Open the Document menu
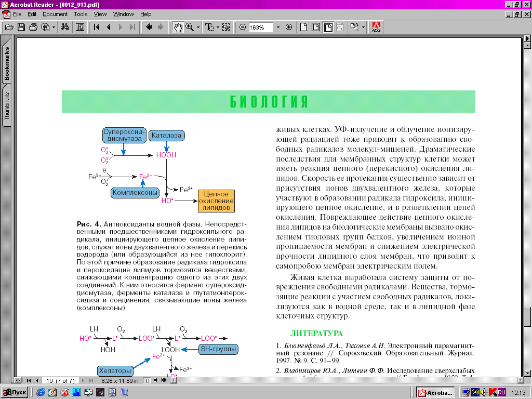 click(55, 14)
